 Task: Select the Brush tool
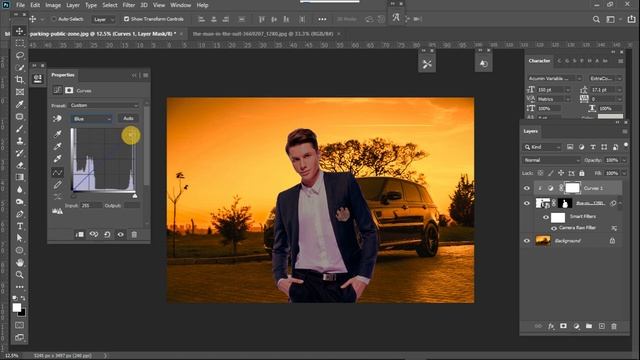coord(20,129)
